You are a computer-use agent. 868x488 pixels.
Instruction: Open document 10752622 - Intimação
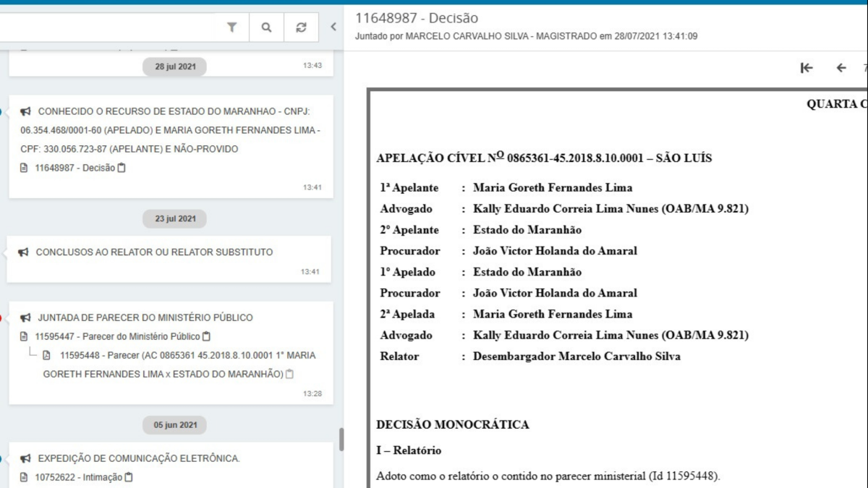78,477
